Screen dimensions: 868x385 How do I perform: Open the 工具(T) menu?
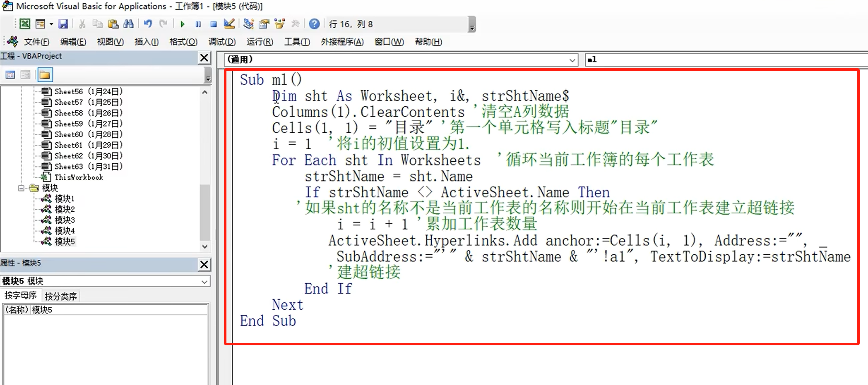297,42
